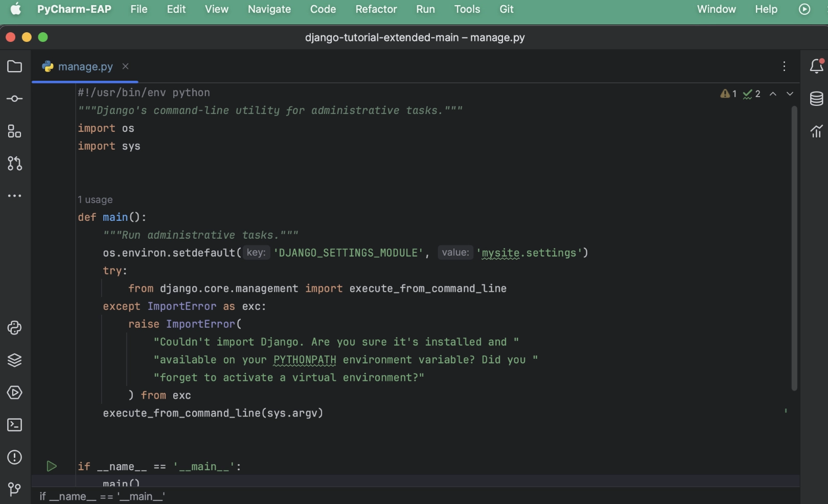Open the View menu
Image resolution: width=828 pixels, height=504 pixels.
click(217, 9)
